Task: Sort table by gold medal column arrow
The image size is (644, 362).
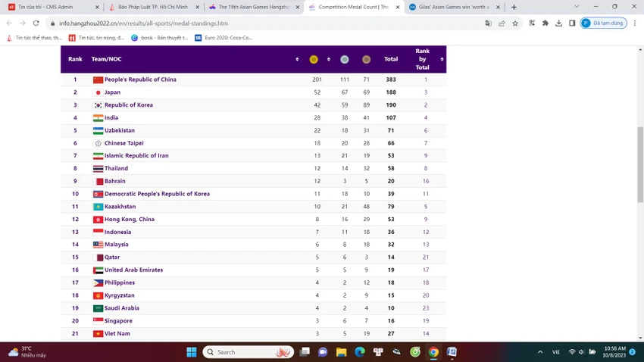Action: [329, 60]
